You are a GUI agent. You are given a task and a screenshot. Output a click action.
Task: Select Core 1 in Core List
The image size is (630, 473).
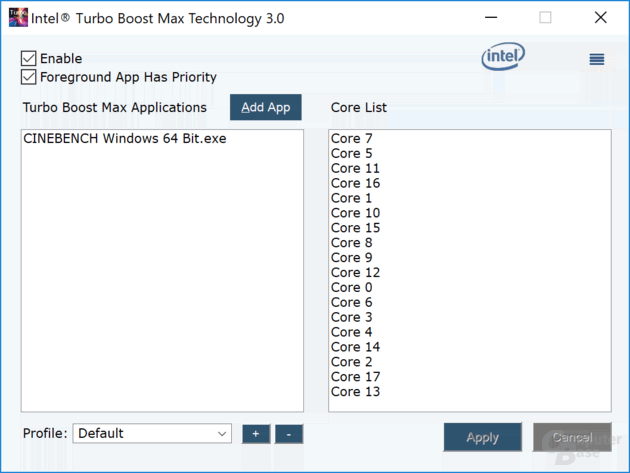(470, 198)
